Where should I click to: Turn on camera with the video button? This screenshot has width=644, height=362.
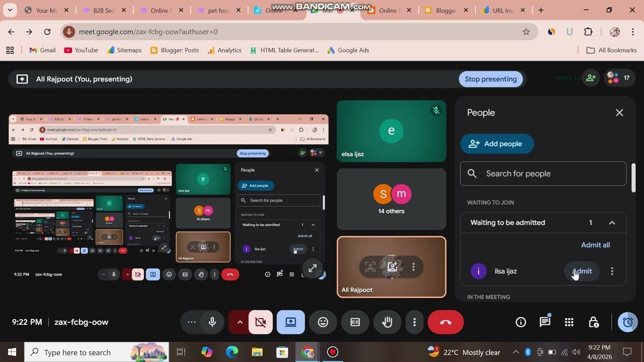pyautogui.click(x=261, y=322)
